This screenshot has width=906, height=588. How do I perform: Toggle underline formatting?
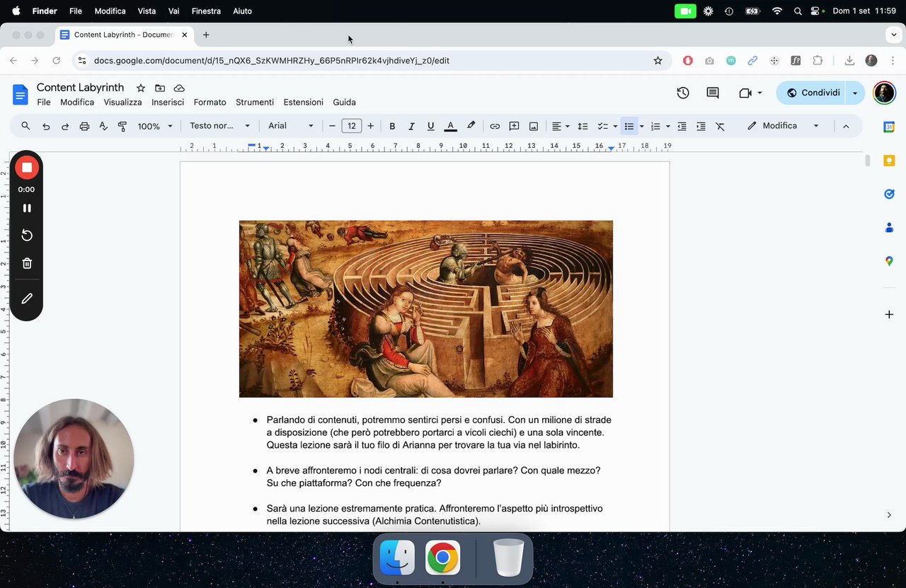pyautogui.click(x=430, y=126)
